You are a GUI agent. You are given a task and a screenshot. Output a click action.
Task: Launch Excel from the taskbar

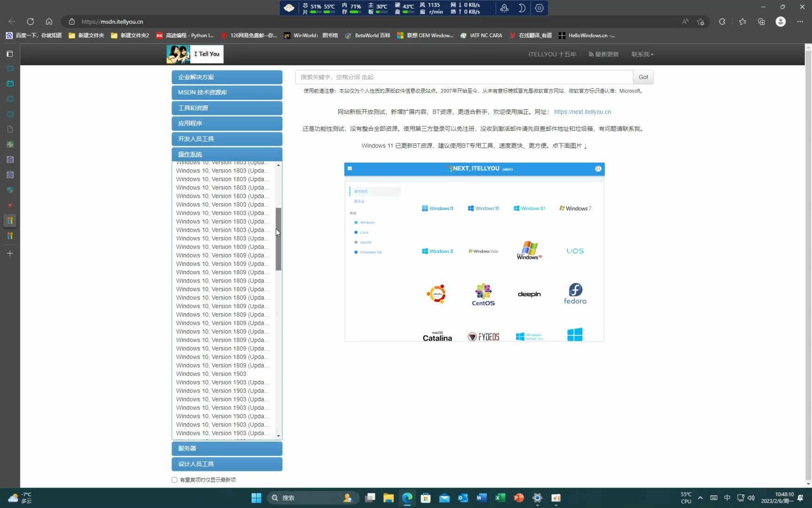point(500,498)
